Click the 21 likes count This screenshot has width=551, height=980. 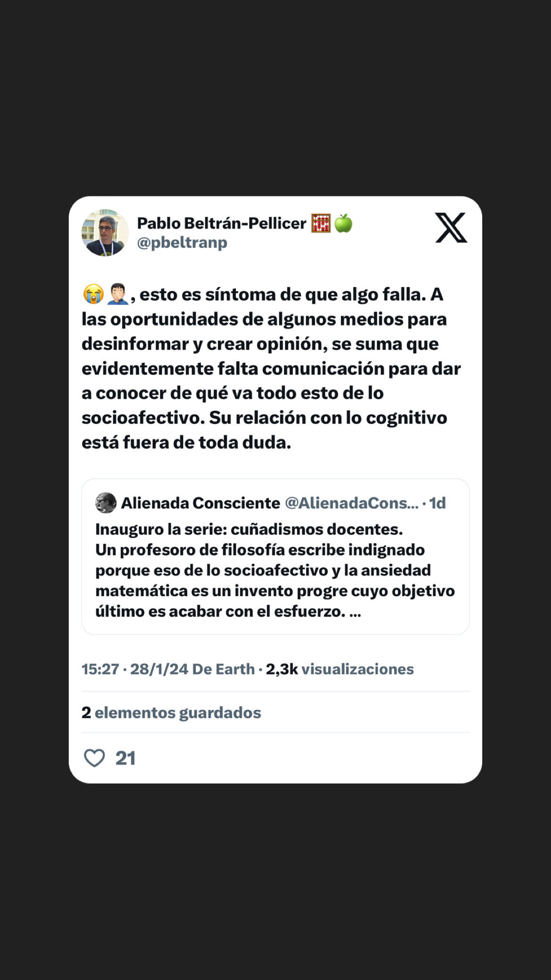pos(125,759)
